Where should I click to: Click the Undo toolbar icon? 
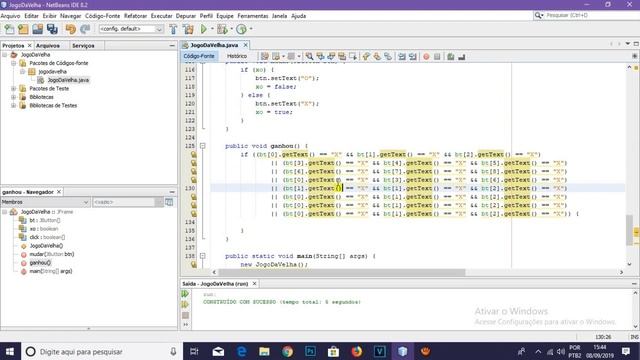(x=71, y=29)
